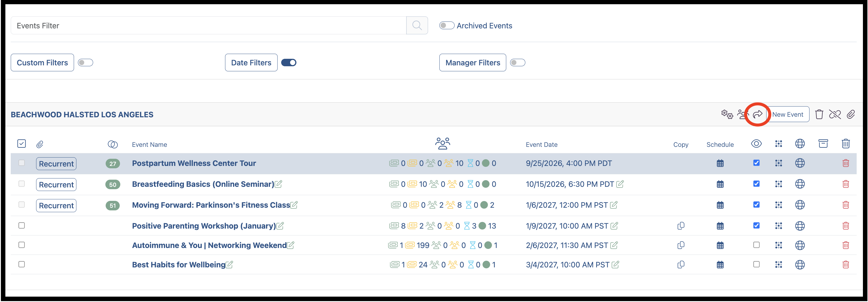Image resolution: width=868 pixels, height=302 pixels.
Task: Open grid dots icon for Breastfeeding Basics row
Action: click(x=778, y=184)
